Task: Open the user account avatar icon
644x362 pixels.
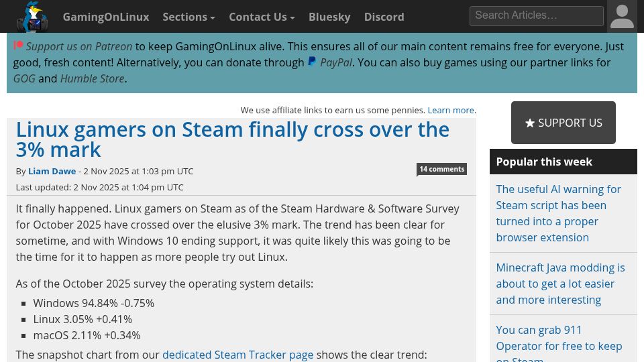Action: (x=622, y=16)
